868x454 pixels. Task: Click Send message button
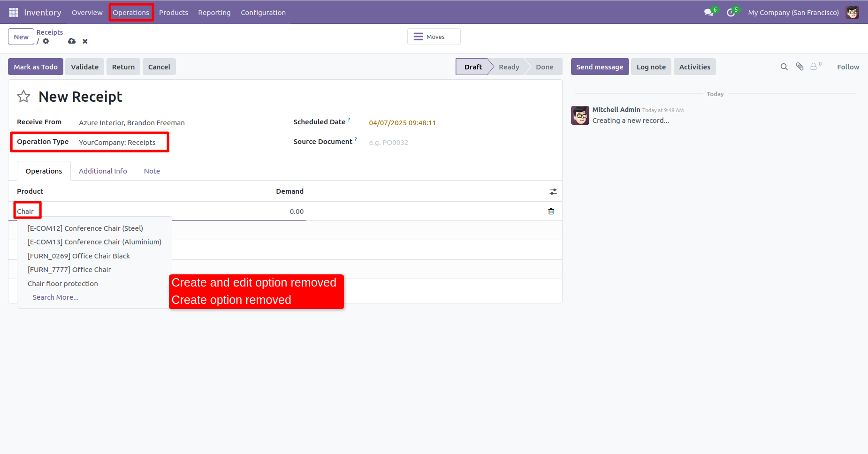click(600, 67)
